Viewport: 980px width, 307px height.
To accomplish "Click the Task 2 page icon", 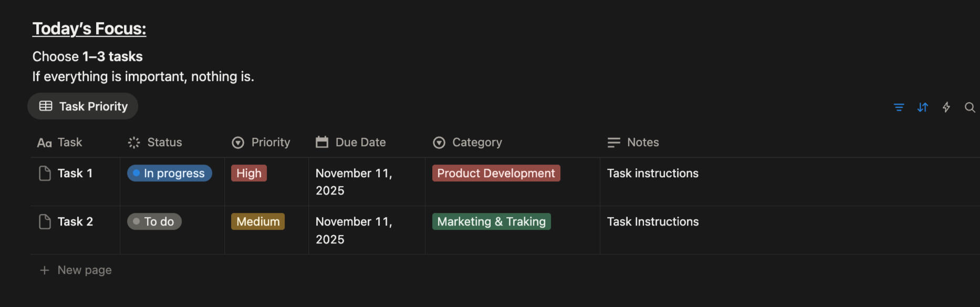I will [x=45, y=222].
